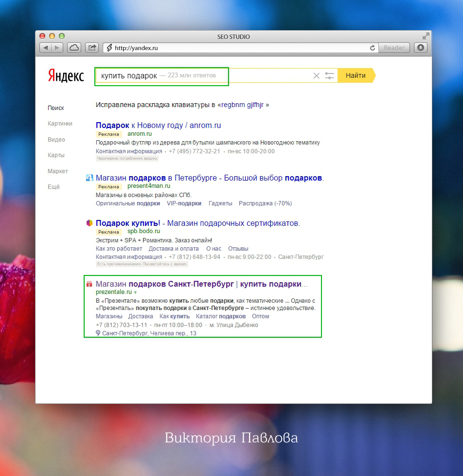Clear the search query with X icon
This screenshot has height=476, width=463.
316,75
